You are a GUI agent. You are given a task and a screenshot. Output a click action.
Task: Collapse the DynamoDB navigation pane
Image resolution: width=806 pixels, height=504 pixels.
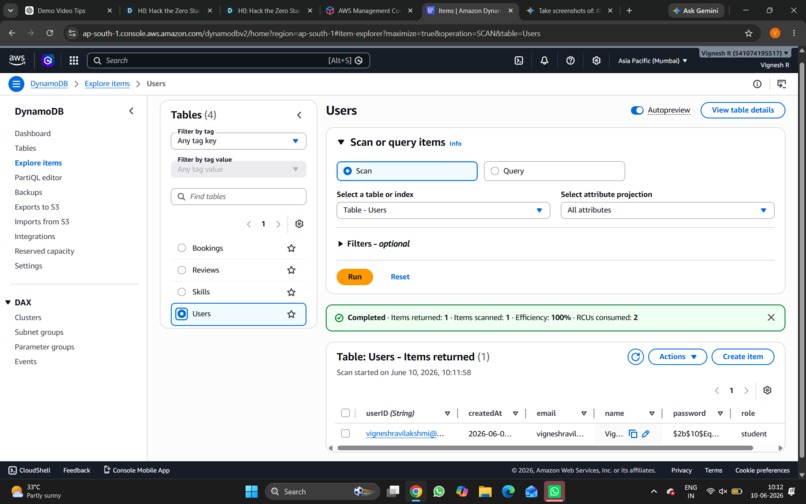131,111
